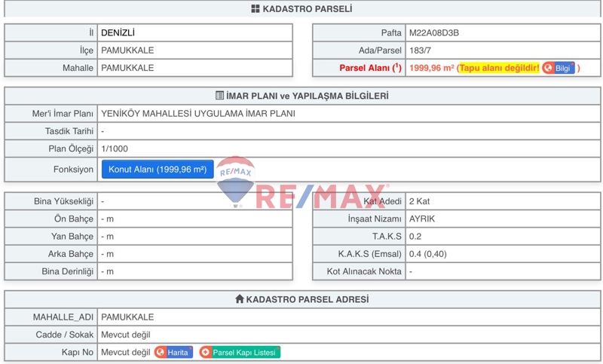Screen dimensions: 603x364
Task: Click the İnşaat Nizamı value AYRIK
Action: [422, 219]
